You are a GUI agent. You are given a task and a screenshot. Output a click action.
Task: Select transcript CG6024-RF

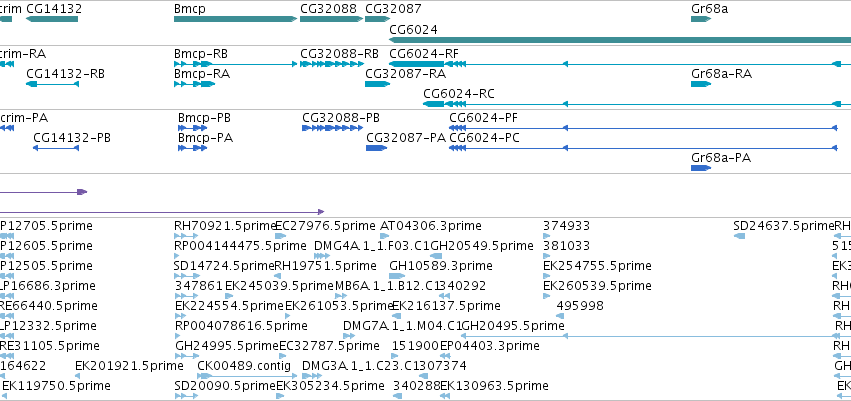(620, 64)
